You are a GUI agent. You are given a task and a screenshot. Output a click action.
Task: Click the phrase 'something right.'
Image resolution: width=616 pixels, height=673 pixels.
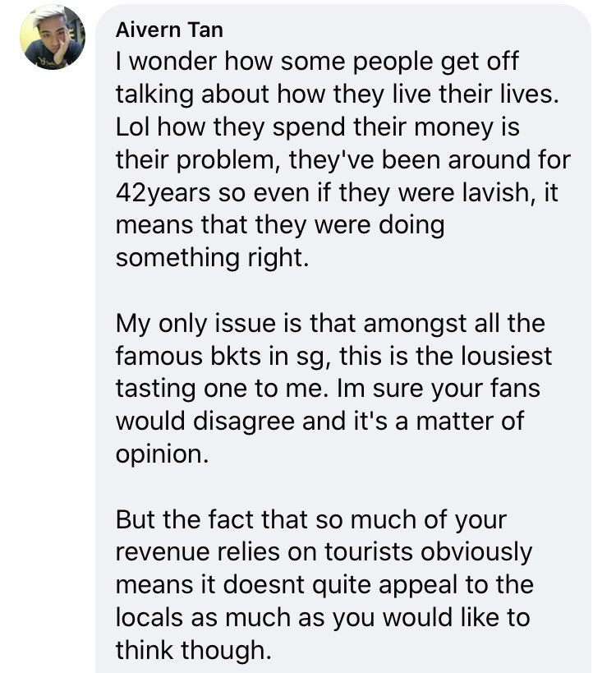pyautogui.click(x=213, y=258)
